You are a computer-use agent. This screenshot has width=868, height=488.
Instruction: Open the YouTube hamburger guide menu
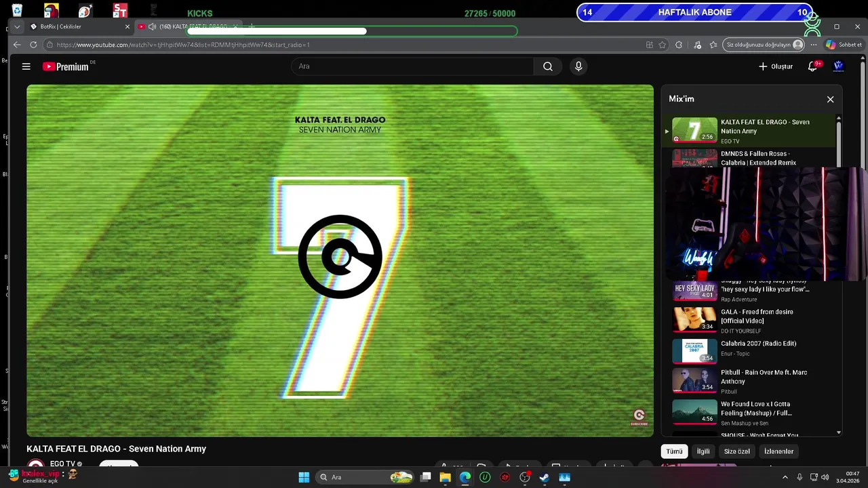[x=26, y=66]
